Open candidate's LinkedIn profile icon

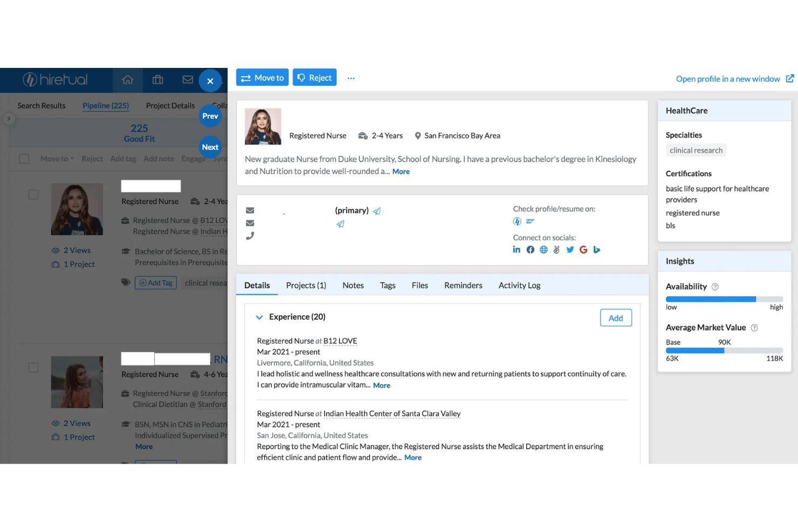pyautogui.click(x=517, y=250)
